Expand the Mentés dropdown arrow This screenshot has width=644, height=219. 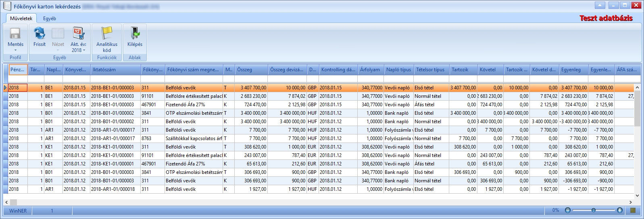(x=15, y=50)
